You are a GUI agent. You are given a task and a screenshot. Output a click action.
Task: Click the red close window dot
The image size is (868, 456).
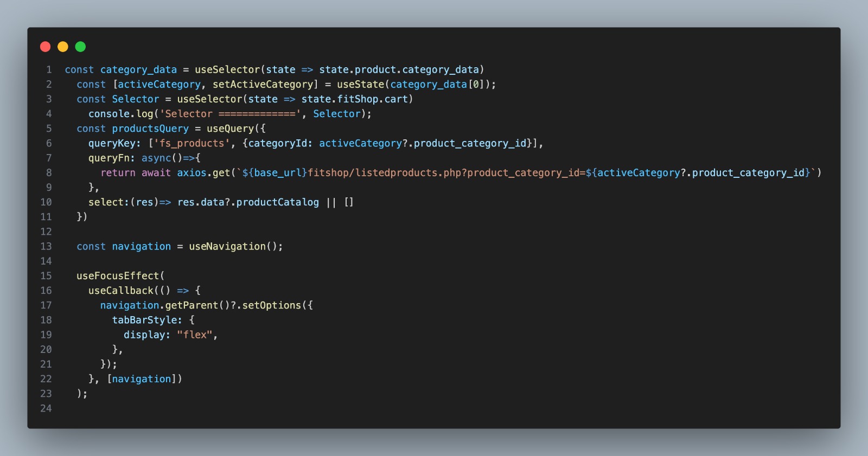click(x=46, y=47)
